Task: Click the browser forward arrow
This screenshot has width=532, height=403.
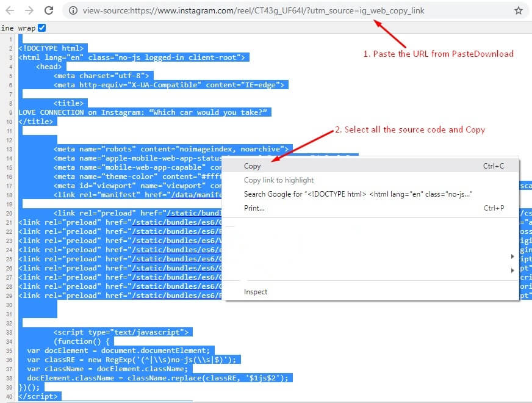Action: pyautogui.click(x=29, y=10)
